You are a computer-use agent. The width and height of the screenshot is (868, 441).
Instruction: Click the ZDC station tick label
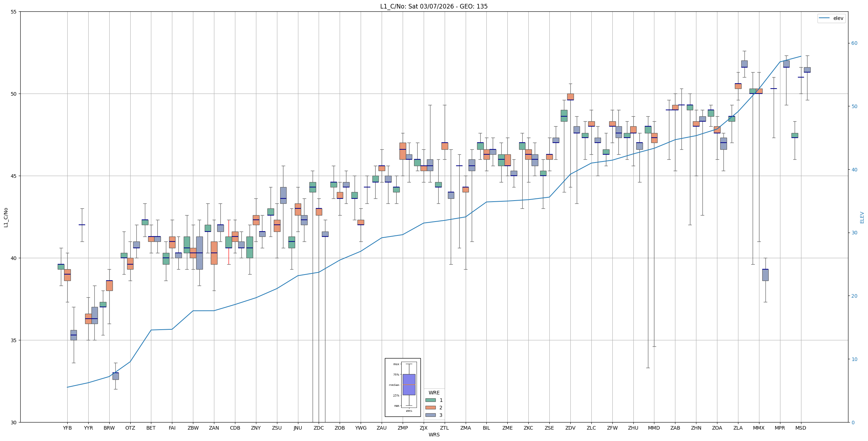point(319,428)
